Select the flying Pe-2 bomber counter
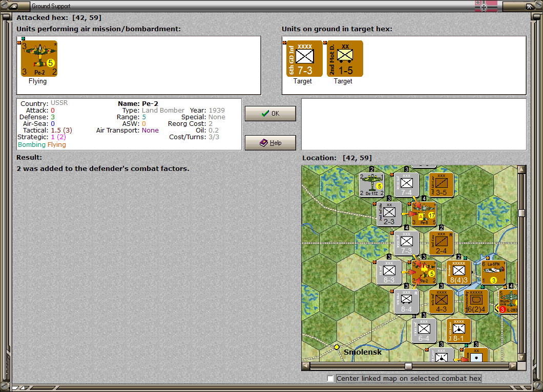This screenshot has height=392, width=543. click(39, 58)
